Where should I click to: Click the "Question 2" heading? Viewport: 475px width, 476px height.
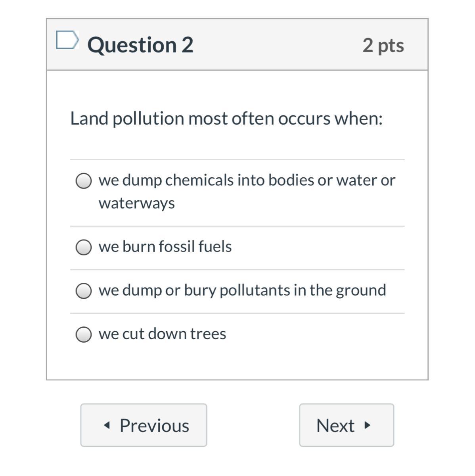pyautogui.click(x=140, y=44)
